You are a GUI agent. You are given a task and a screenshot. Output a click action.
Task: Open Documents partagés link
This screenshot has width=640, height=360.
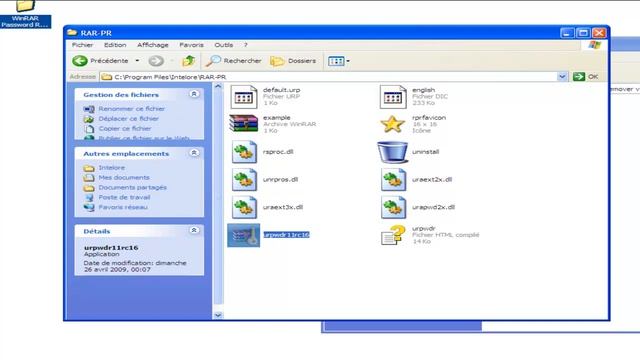132,187
